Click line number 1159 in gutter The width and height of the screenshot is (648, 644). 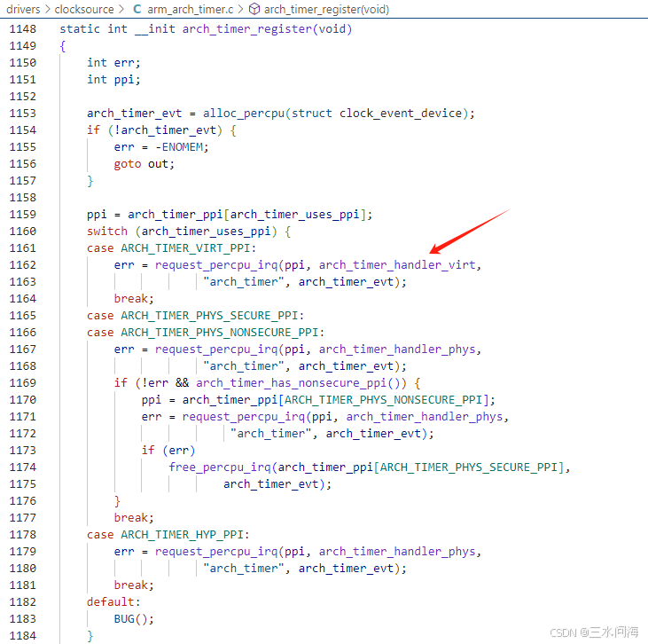pyautogui.click(x=23, y=215)
